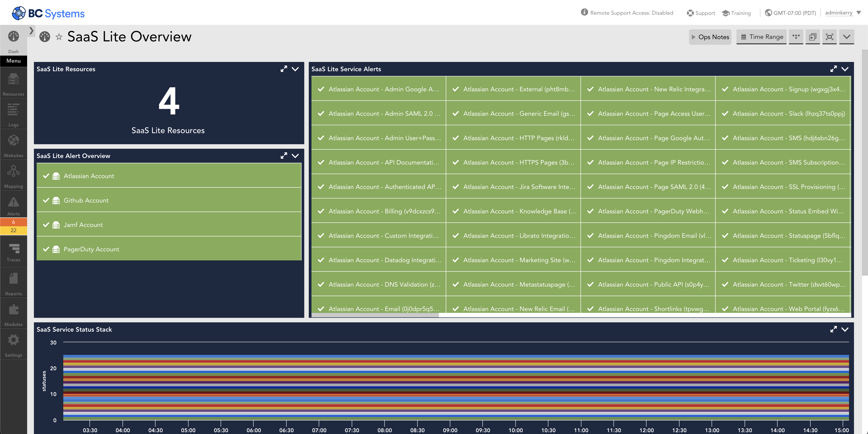Expand the Ops Notes panel

tap(710, 37)
